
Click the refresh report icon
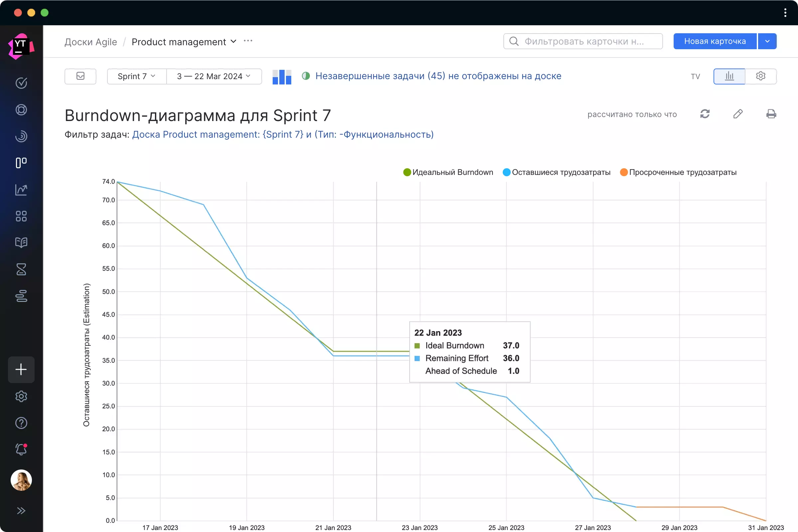click(705, 114)
